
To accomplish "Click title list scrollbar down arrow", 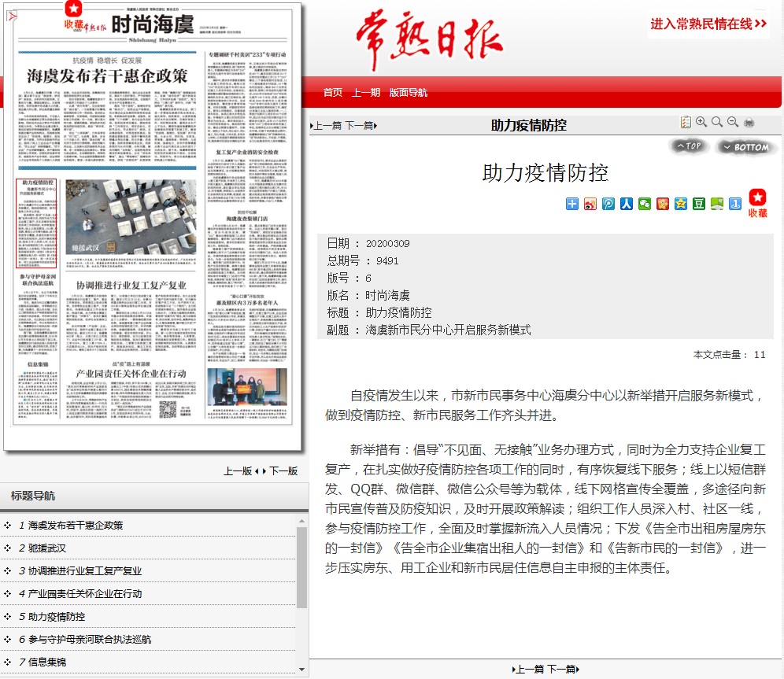I will click(301, 670).
